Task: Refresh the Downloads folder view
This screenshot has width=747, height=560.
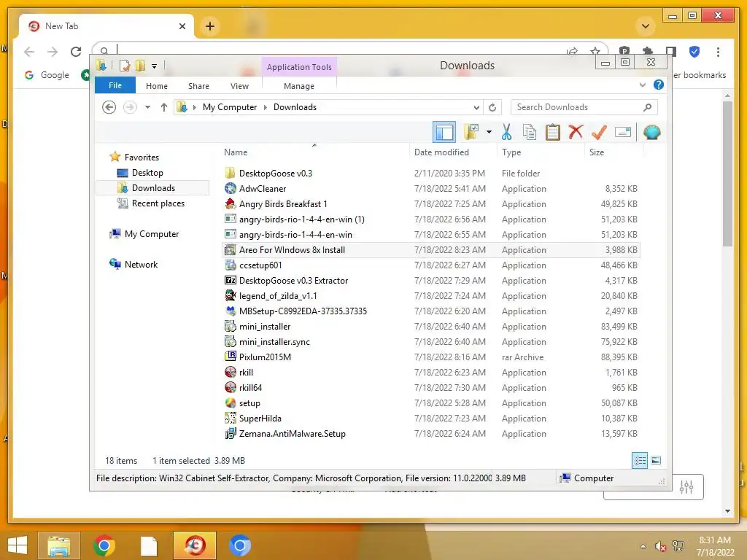Action: pos(492,107)
